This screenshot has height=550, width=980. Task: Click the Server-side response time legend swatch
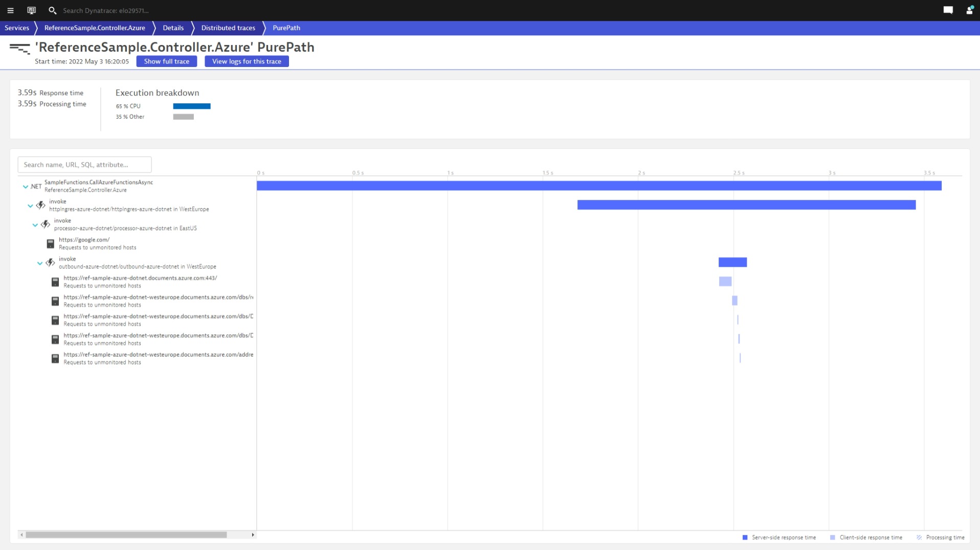click(x=745, y=537)
